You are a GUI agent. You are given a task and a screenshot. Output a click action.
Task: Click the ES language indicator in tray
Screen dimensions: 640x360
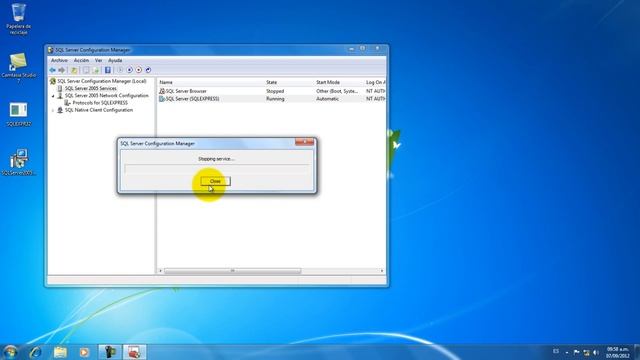[x=556, y=351]
